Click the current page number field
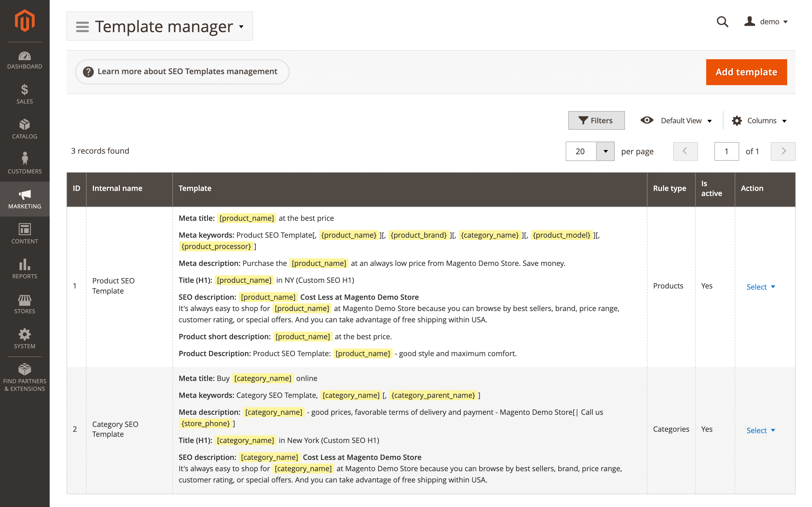 tap(727, 151)
